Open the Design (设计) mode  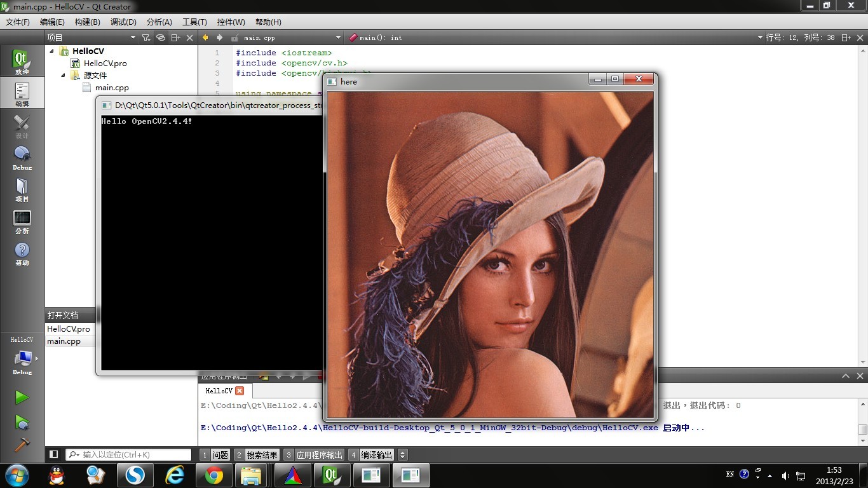(x=22, y=126)
